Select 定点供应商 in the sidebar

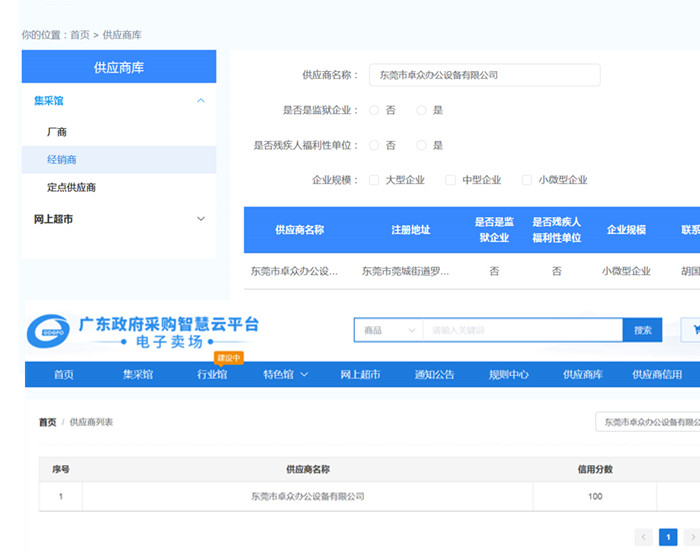(71, 187)
